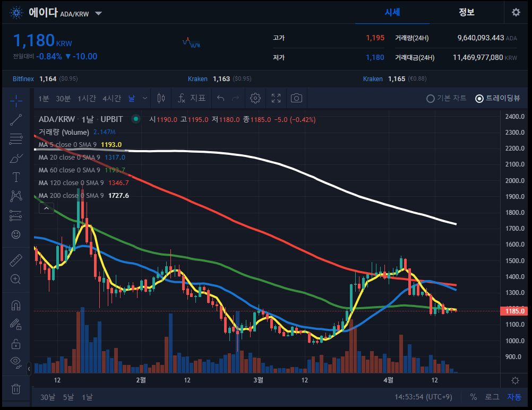Select the crosshair cursor tool
Image resolution: width=532 pixels, height=410 pixels.
pos(16,101)
